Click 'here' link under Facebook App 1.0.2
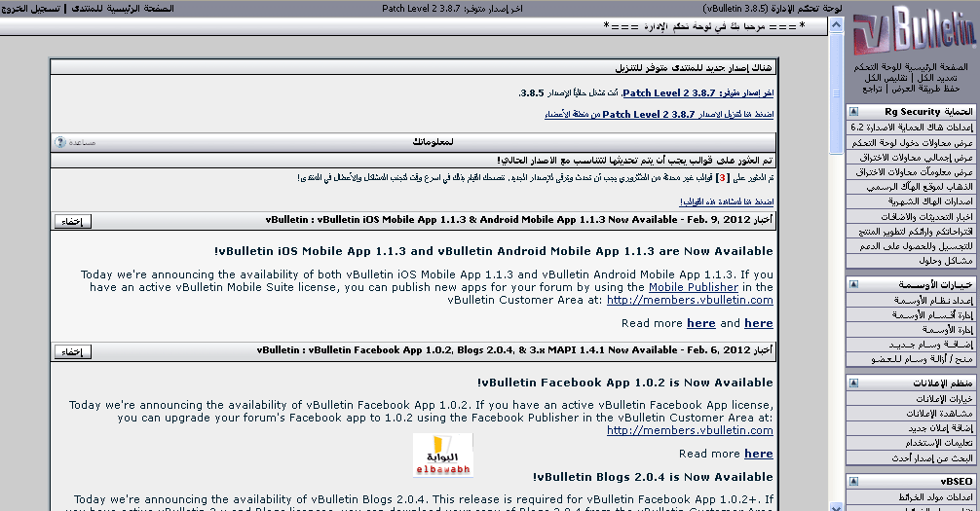Viewport: 980px width, 511px height. coord(759,454)
